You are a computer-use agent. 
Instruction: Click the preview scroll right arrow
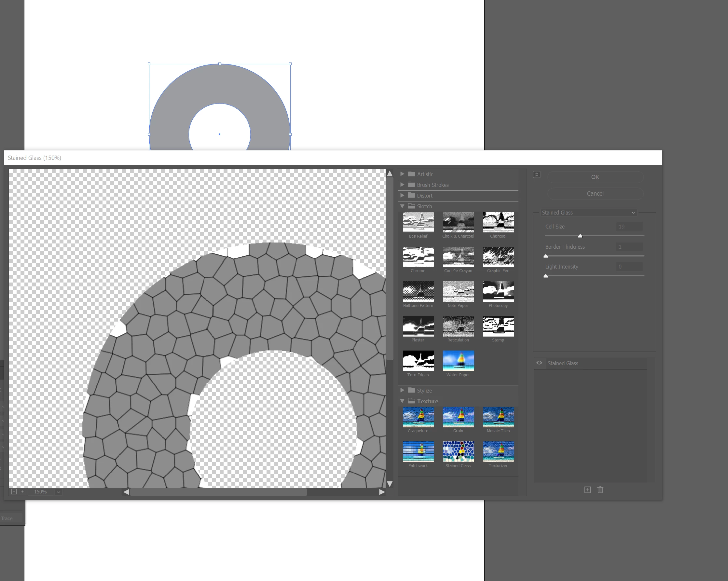[382, 492]
